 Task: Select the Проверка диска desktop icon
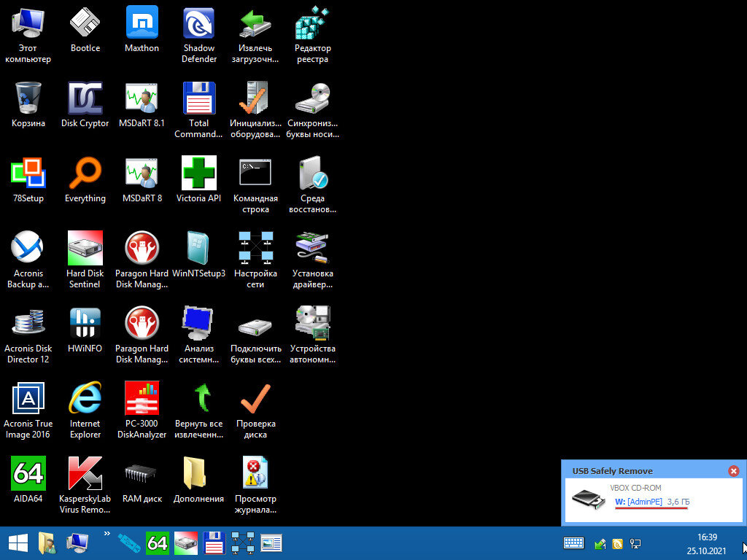pyautogui.click(x=255, y=411)
